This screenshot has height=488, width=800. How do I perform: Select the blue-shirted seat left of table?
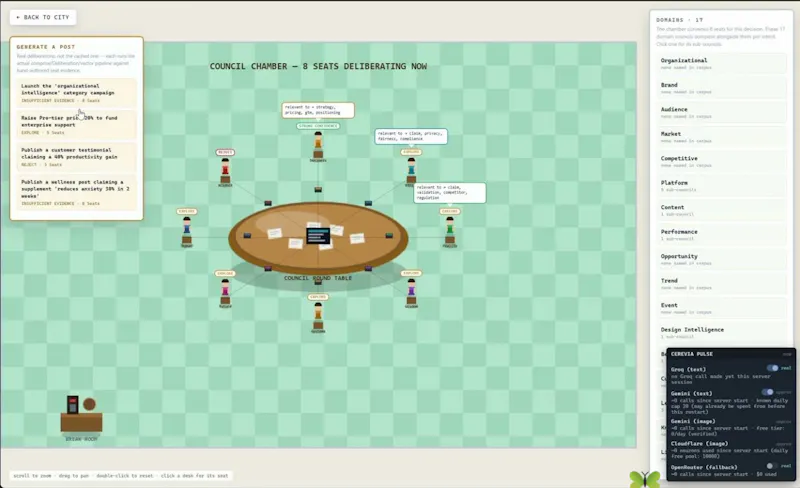click(x=187, y=231)
